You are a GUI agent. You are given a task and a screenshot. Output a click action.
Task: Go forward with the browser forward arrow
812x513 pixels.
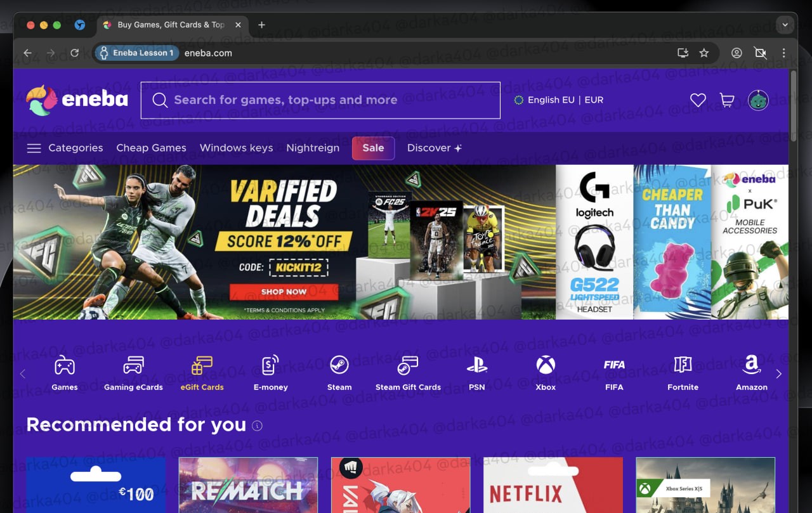pyautogui.click(x=51, y=53)
